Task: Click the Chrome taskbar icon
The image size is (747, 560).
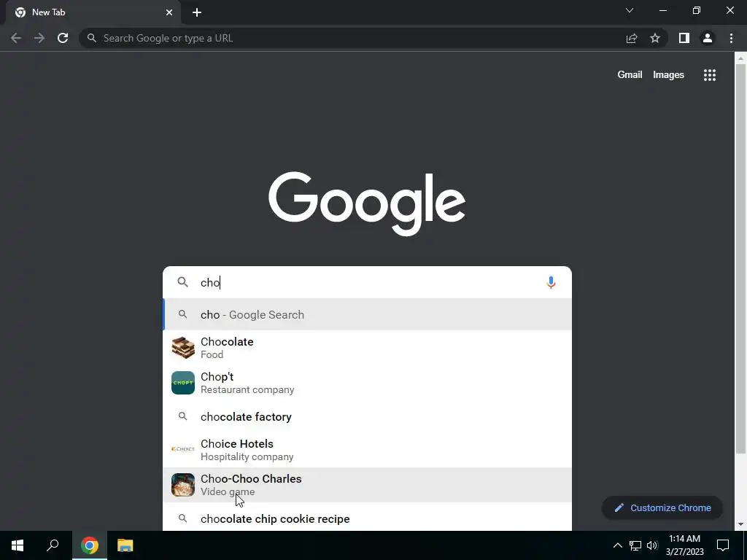Action: pos(90,545)
